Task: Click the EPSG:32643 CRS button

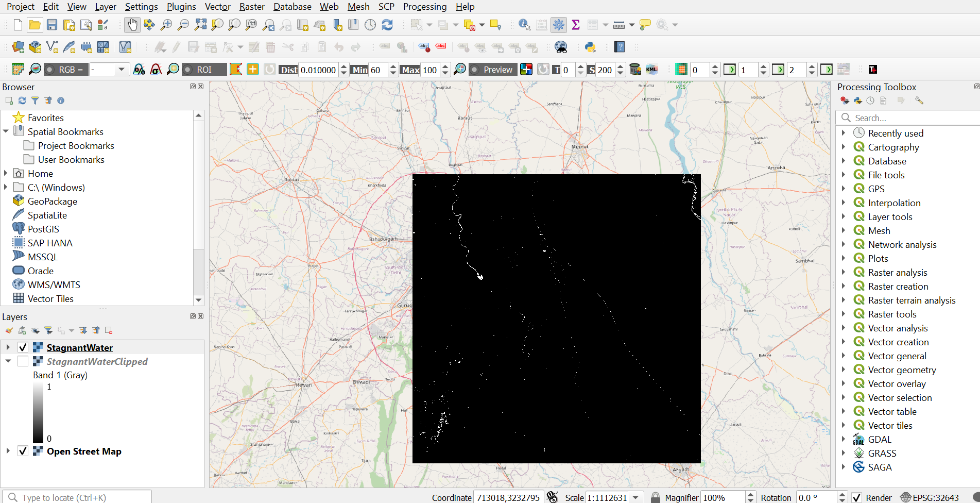Action: (x=930, y=497)
